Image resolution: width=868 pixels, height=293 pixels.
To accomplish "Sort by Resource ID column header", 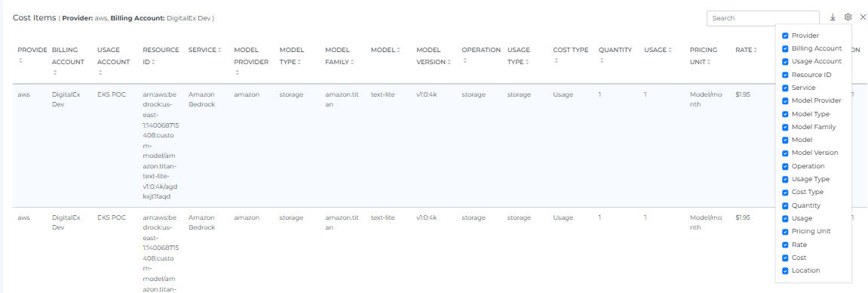I will (x=161, y=55).
